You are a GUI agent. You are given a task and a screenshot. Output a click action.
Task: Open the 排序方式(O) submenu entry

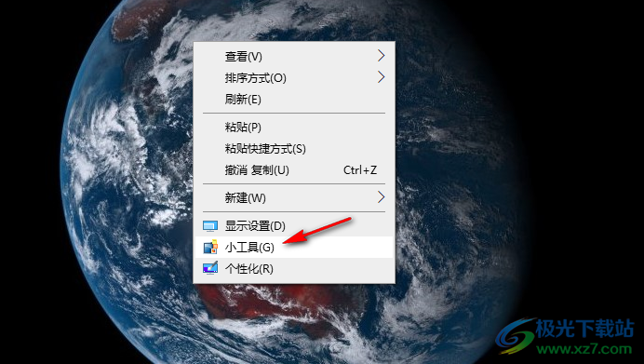point(294,77)
